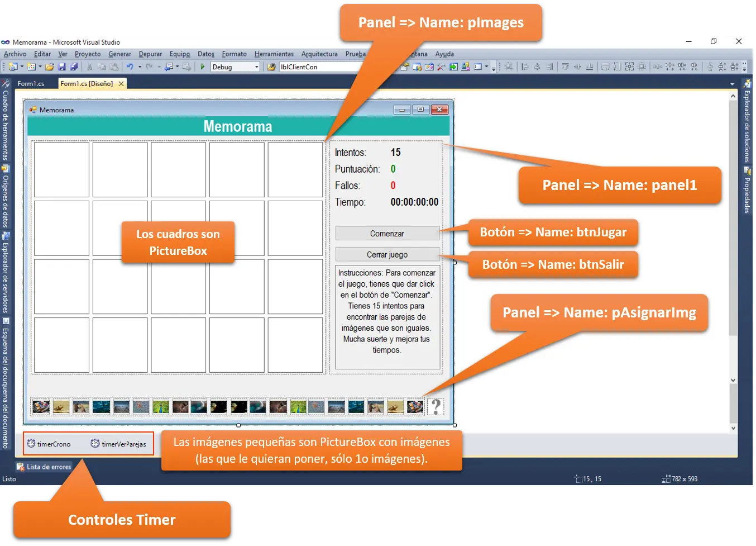Click the Make Vertical Spacing Equal icon
The width and height of the screenshot is (756, 546).
(710, 67)
